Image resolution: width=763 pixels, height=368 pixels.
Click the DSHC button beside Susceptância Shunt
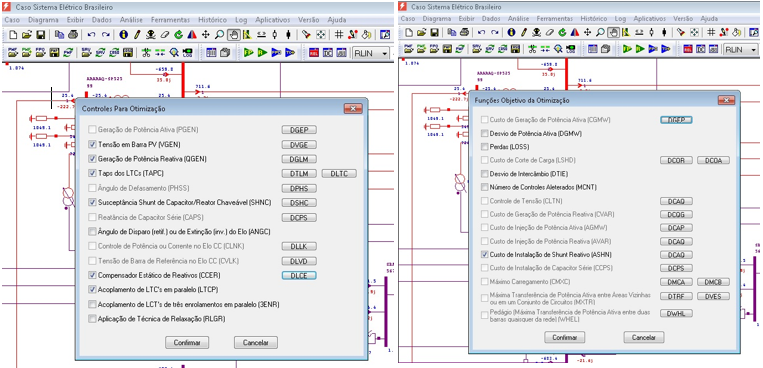299,202
